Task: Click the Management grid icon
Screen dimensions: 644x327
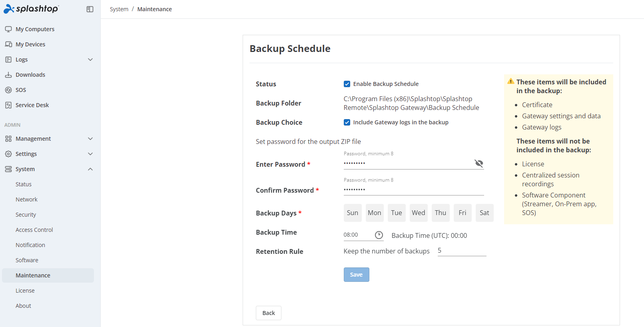Action: pos(8,139)
